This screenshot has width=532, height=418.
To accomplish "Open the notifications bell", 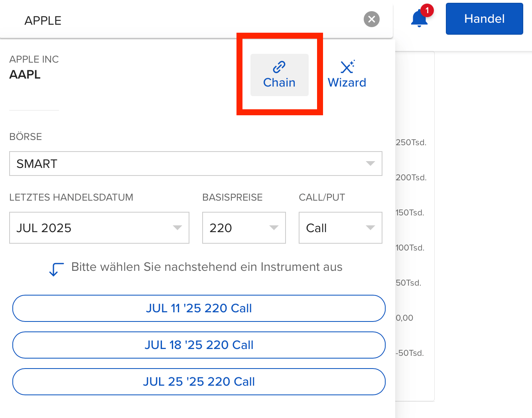I will 419,19.
